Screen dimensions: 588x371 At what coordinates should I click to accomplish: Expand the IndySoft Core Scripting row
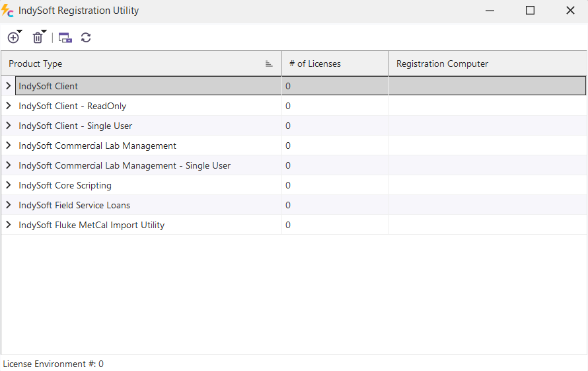9,185
